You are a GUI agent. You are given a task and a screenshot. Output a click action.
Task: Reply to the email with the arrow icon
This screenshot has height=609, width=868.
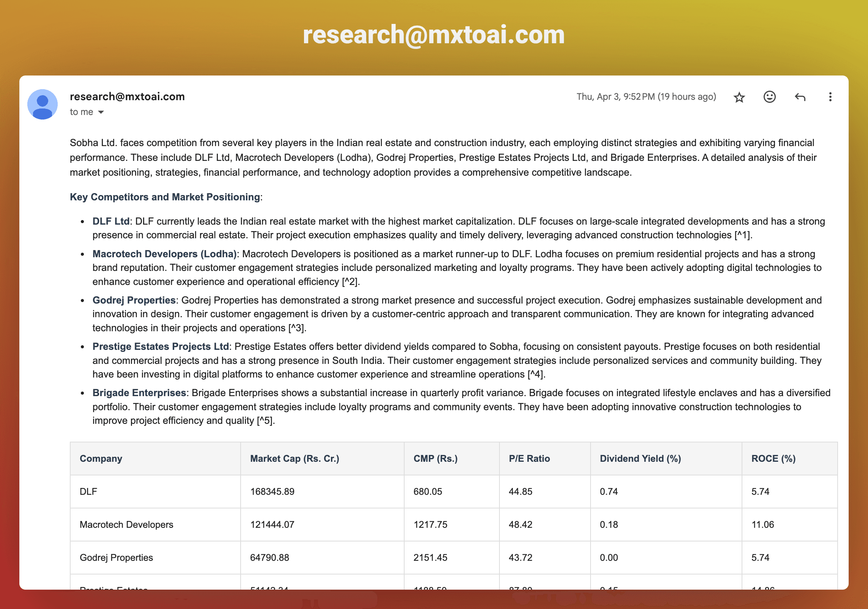click(800, 97)
